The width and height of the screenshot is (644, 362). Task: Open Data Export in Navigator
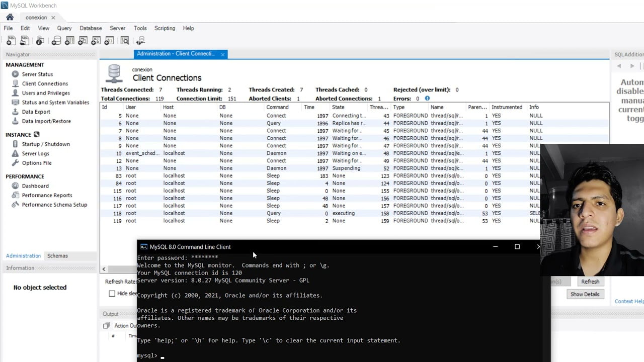pos(36,112)
